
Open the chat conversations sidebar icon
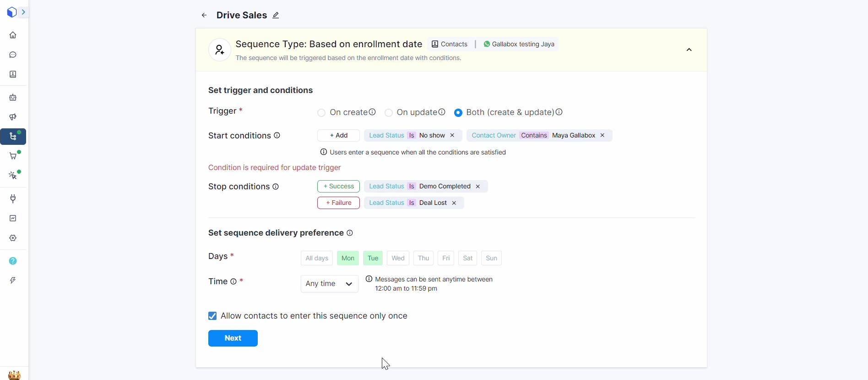tap(13, 55)
